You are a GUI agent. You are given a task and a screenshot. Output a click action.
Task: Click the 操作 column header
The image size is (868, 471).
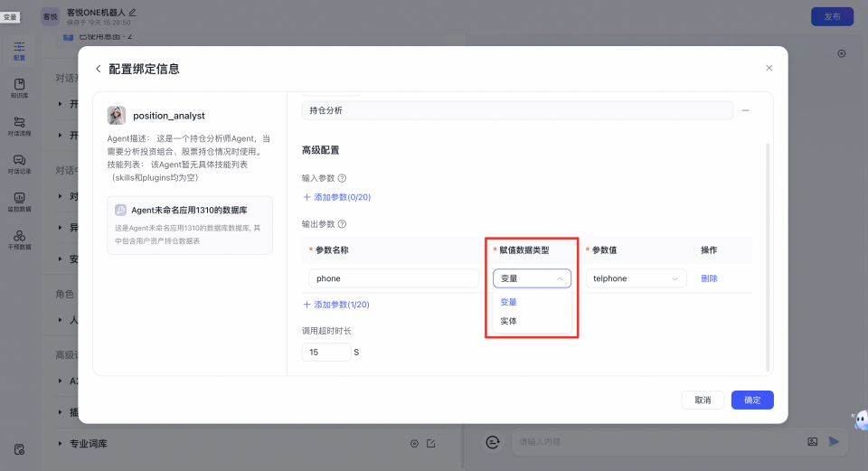(x=709, y=250)
